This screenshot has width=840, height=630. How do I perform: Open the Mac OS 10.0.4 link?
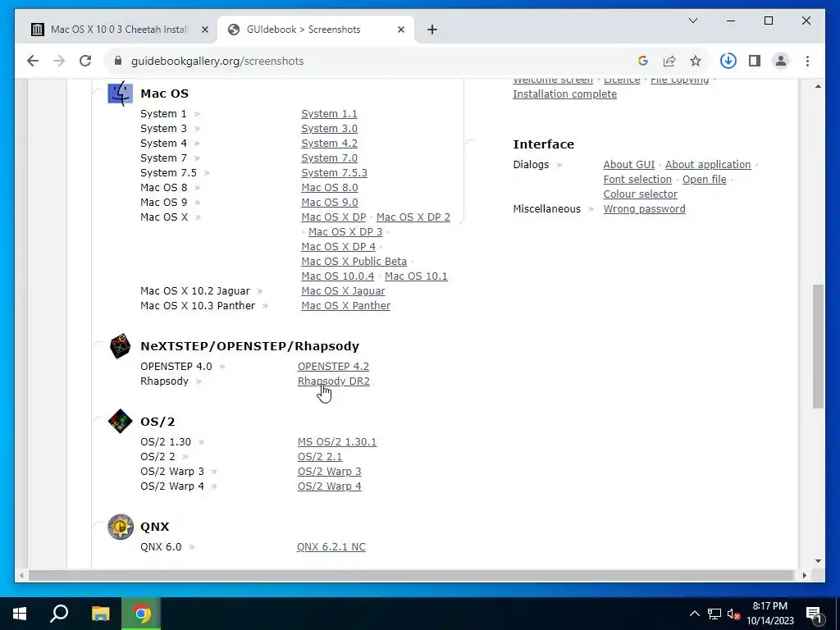337,276
